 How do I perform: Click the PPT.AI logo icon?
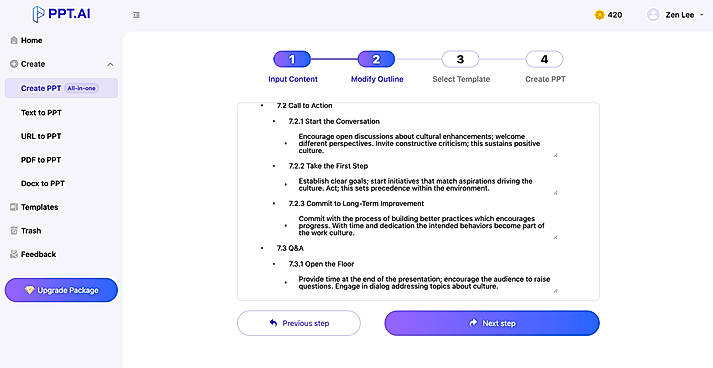(x=39, y=14)
